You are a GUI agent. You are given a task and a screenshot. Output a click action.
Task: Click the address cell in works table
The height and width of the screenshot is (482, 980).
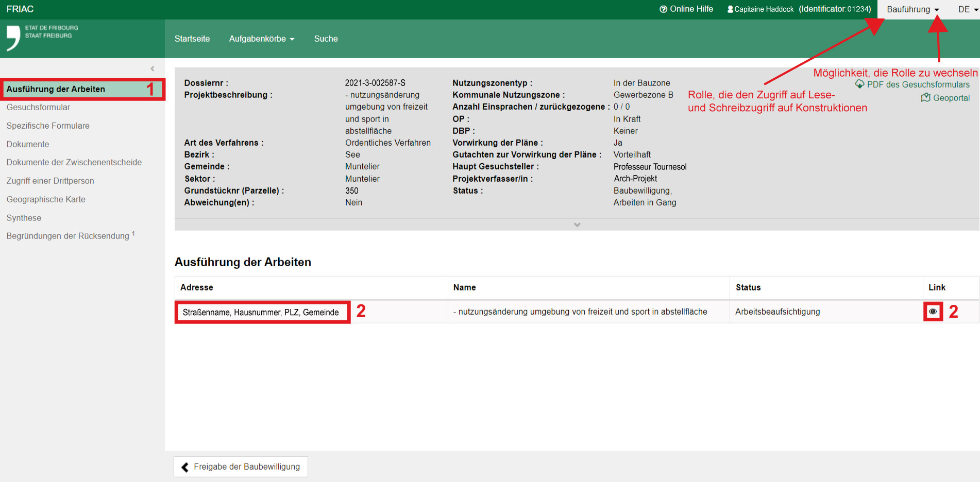tap(261, 312)
